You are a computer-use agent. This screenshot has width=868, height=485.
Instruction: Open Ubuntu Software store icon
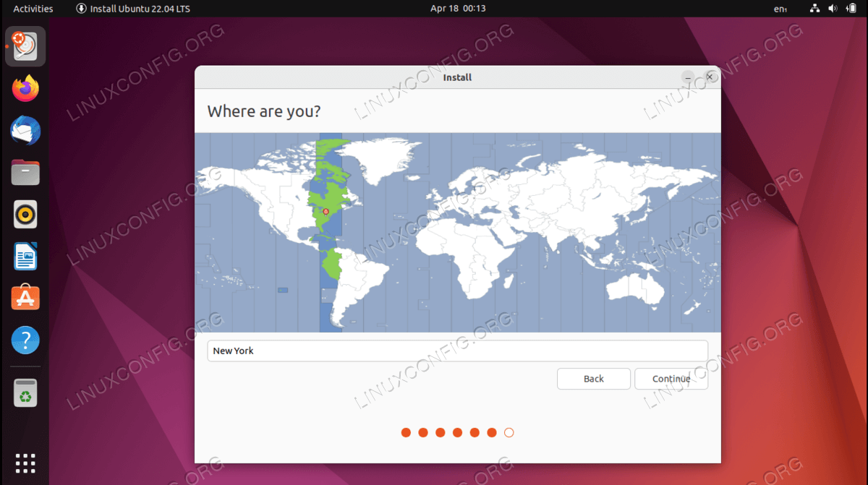(25, 298)
